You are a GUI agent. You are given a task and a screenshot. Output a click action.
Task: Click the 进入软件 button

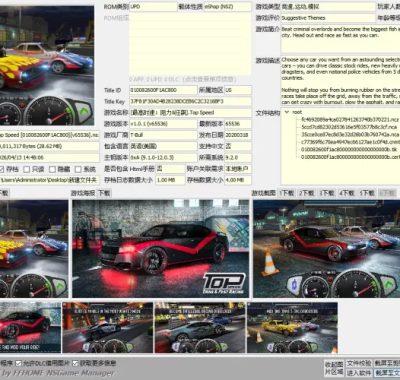(359, 372)
